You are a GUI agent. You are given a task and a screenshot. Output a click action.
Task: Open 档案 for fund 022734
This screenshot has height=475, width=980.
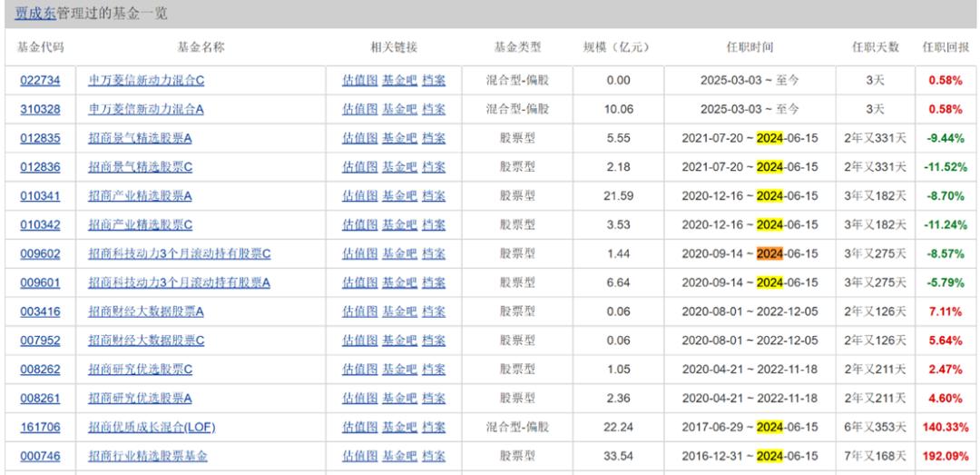[x=434, y=80]
